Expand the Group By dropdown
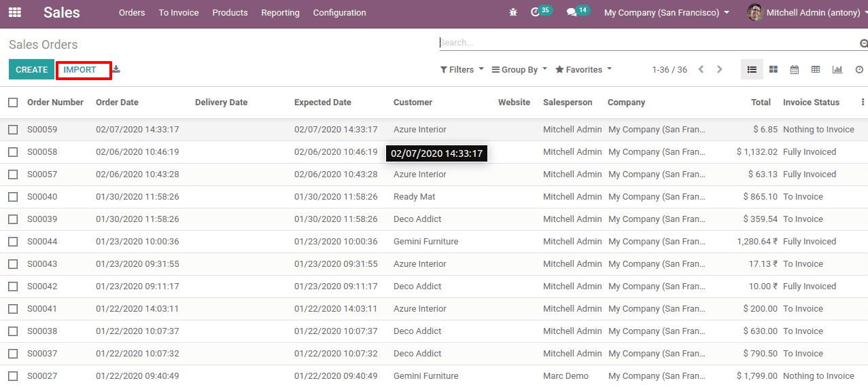868x387 pixels. pyautogui.click(x=519, y=69)
